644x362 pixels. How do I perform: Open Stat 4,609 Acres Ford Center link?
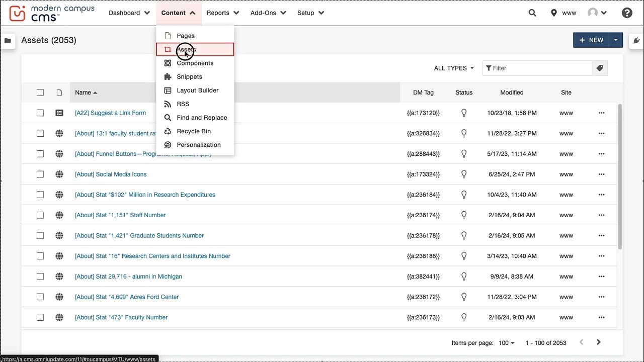(127, 297)
